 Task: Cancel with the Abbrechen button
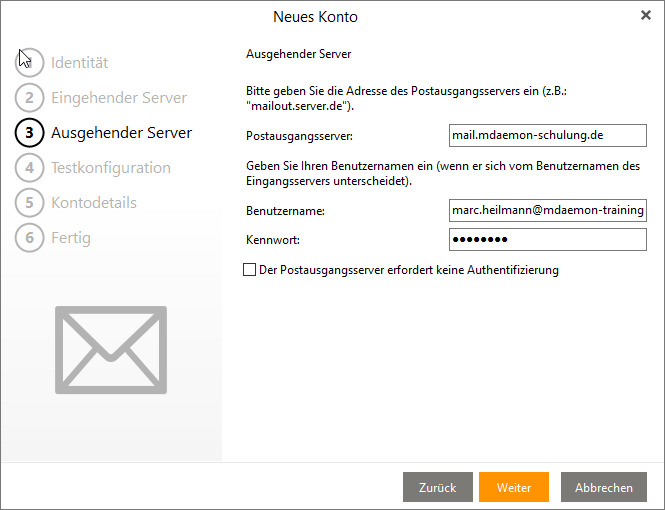pyautogui.click(x=603, y=487)
